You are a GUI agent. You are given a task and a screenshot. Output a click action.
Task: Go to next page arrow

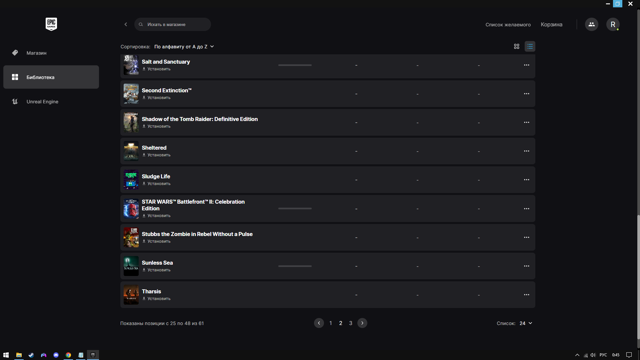pos(362,323)
